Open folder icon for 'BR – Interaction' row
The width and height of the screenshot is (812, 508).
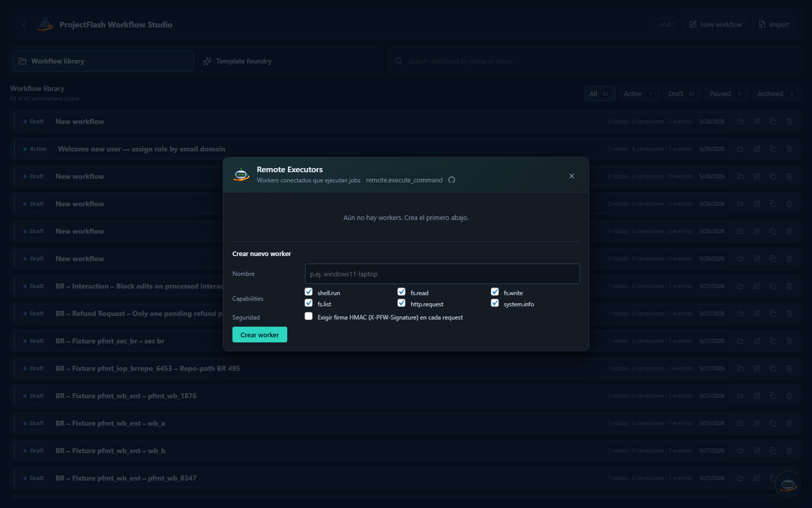pos(740,286)
